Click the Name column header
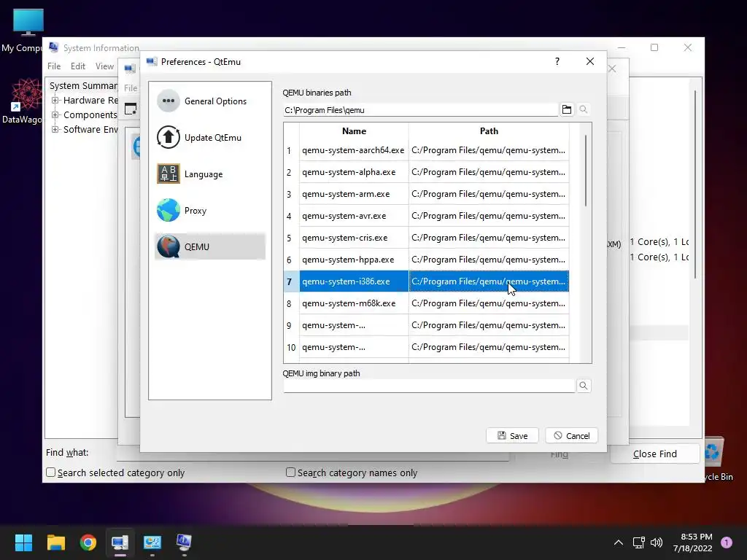Image resolution: width=747 pixels, height=560 pixels. [354, 131]
